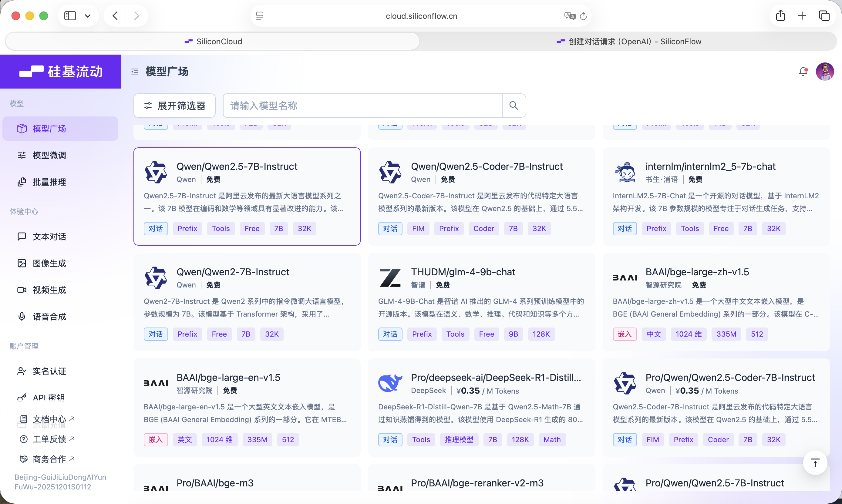Select 模型微调 in the sidebar

(49, 155)
